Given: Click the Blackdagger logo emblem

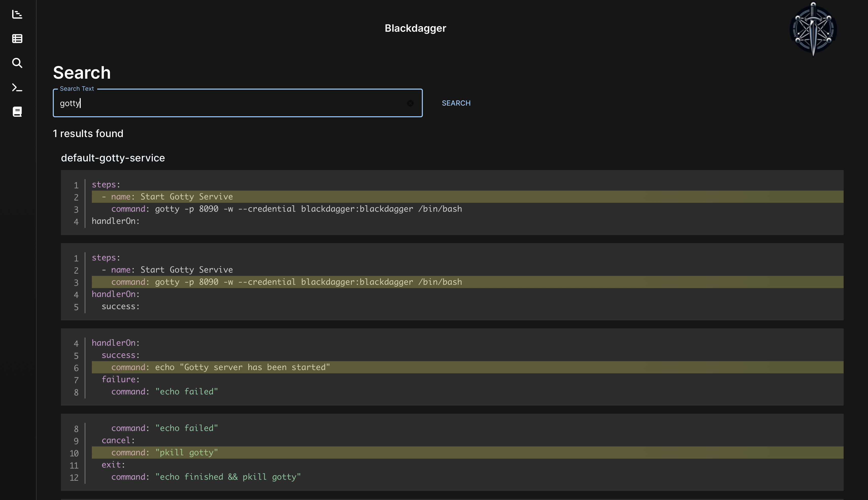Looking at the screenshot, I should click(813, 29).
